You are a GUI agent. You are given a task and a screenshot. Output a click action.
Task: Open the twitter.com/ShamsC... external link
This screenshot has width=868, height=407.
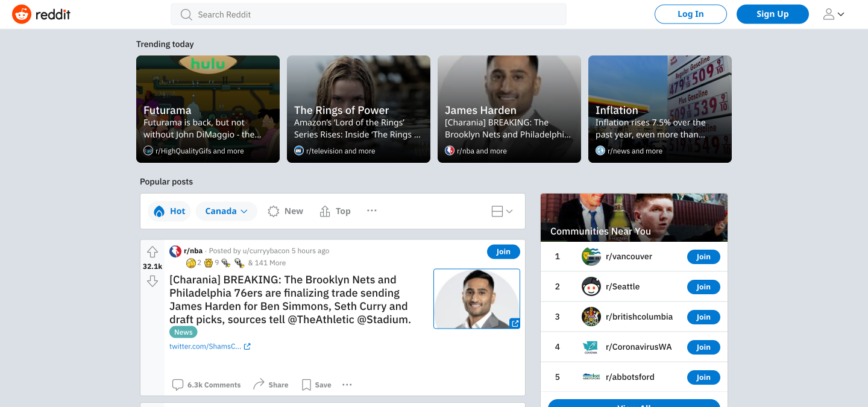[x=210, y=346]
